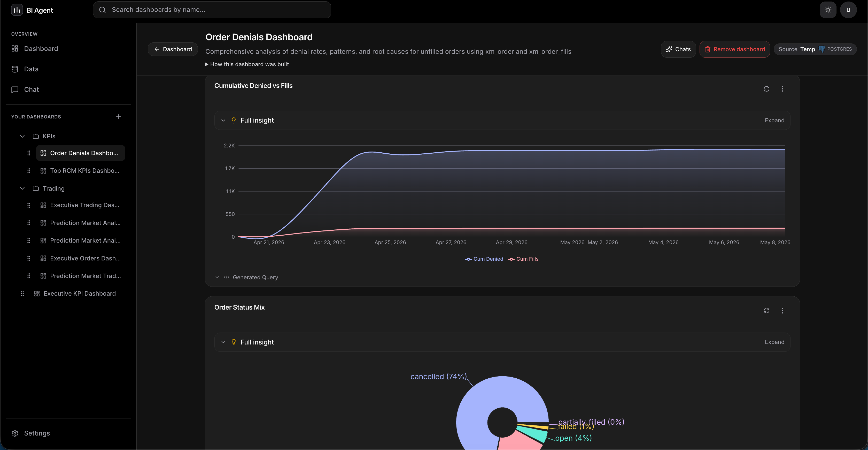Open the user avatar U menu
This screenshot has width=868, height=450.
(848, 10)
